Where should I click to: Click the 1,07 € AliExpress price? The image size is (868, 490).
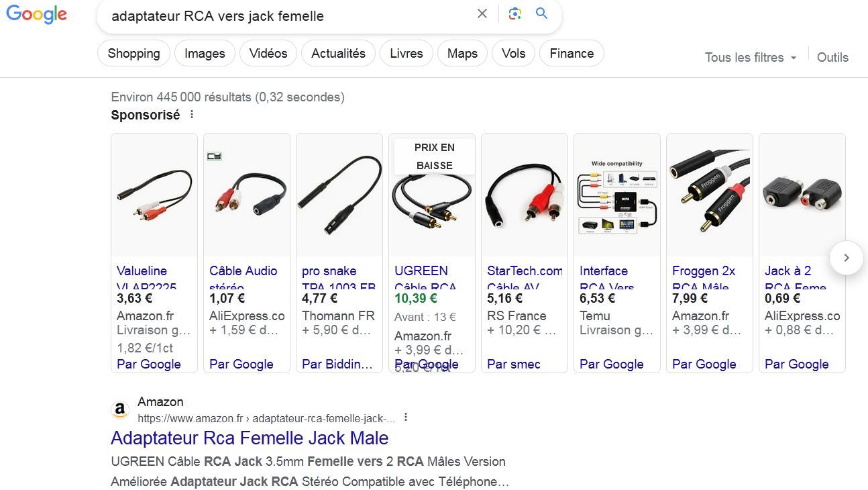tap(227, 298)
